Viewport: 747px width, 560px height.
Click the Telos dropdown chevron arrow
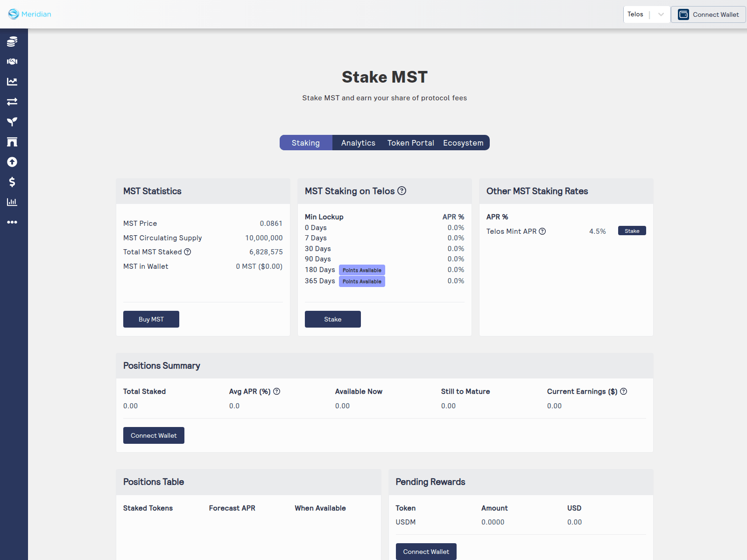tap(661, 14)
